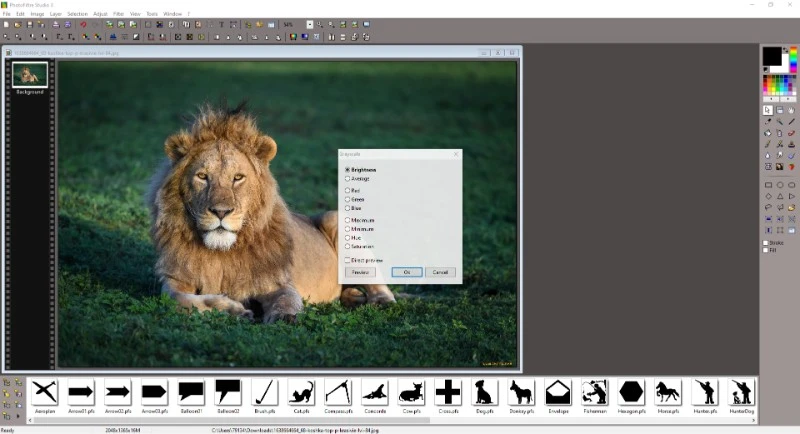This screenshot has height=434, width=800.
Task: Enable the Direct preview checkbox
Action: 347,260
